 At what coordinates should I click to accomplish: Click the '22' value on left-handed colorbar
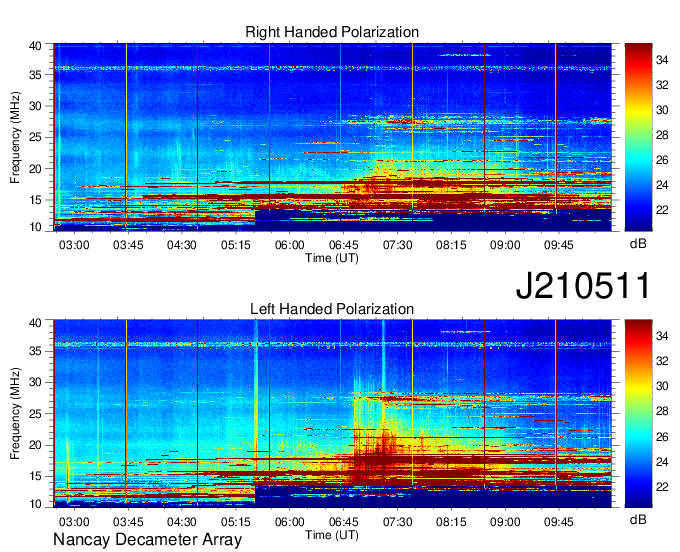(662, 487)
